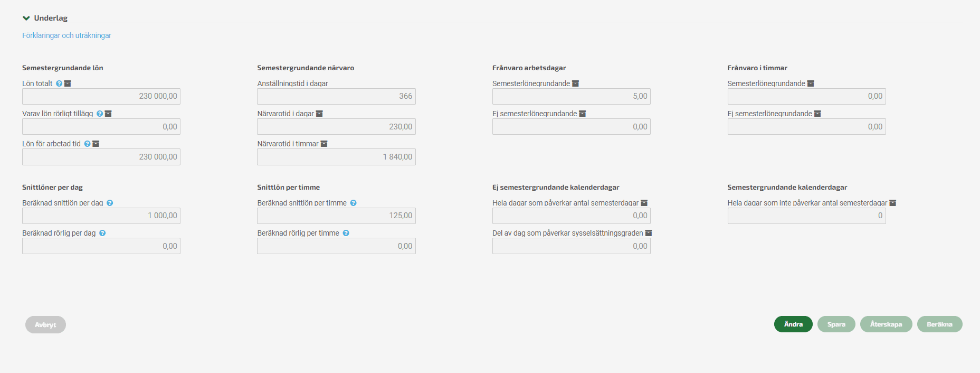Screen dimensions: 980x373
Task: Click the Ändra button
Action: point(793,324)
